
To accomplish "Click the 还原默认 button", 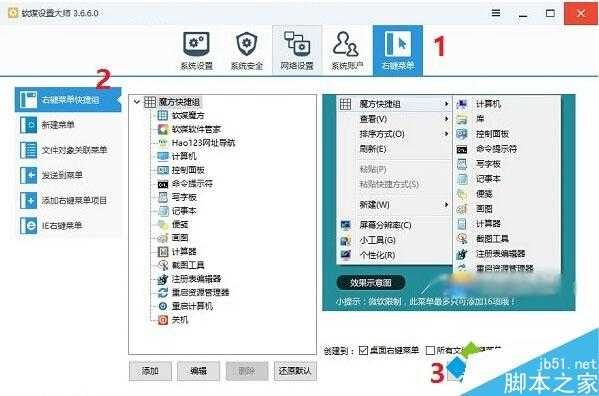I will point(295,371).
